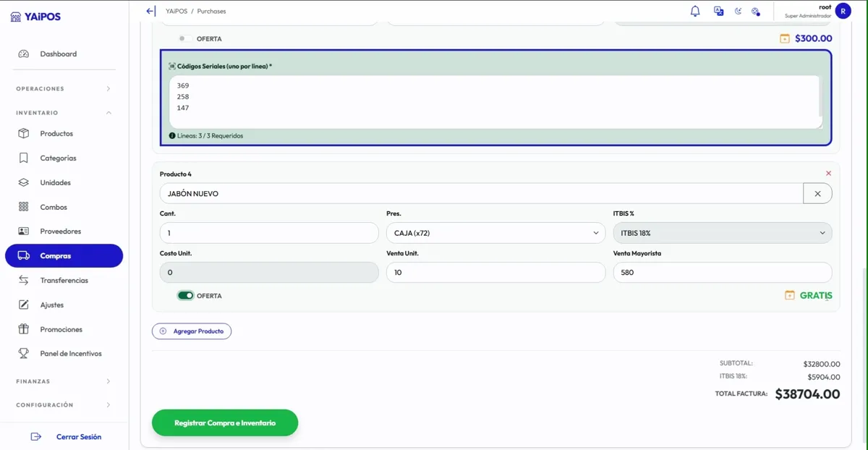Click the serial codes text area
Image resolution: width=868 pixels, height=450 pixels.
(495, 102)
